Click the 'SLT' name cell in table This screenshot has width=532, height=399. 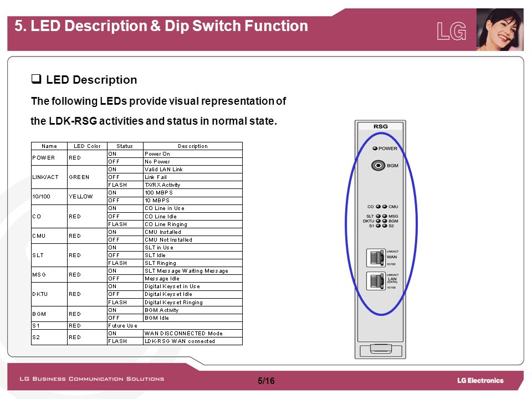[49, 255]
